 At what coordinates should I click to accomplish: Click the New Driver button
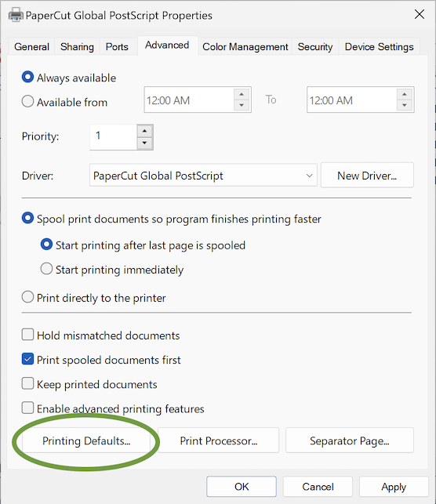367,175
